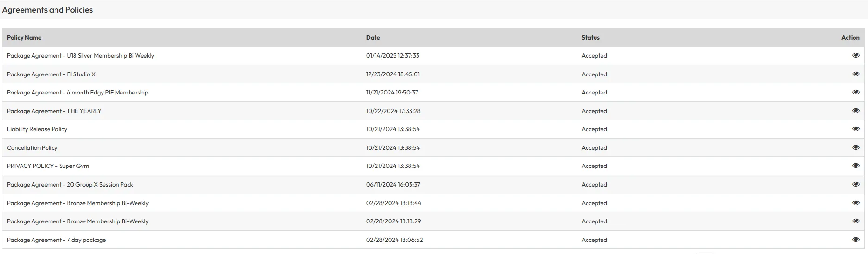Select PRIVACY POLICY - Super Gym name text

(x=48, y=166)
